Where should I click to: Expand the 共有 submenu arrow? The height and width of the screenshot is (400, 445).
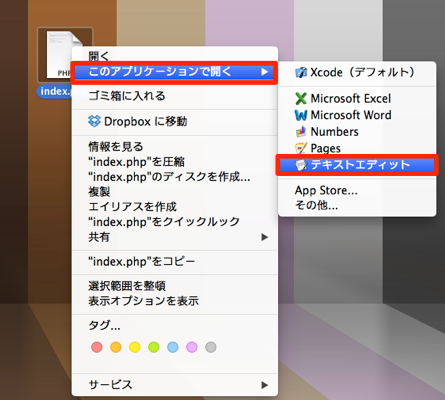265,237
